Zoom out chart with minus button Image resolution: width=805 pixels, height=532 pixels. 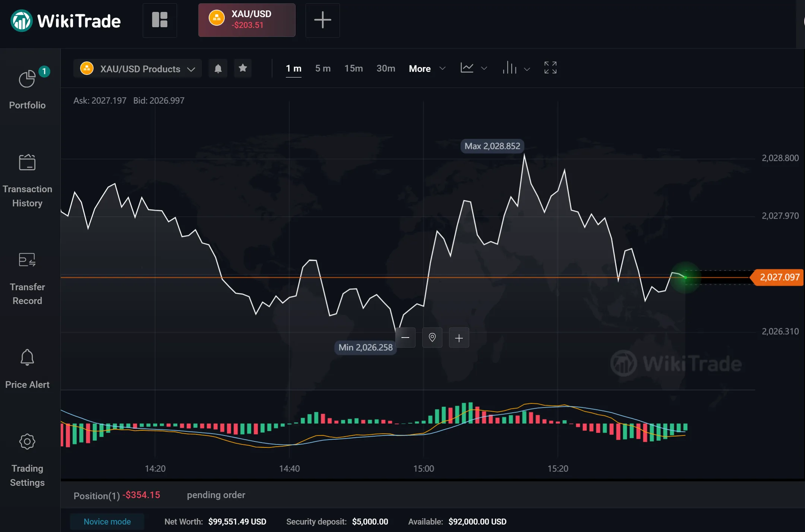pos(405,338)
